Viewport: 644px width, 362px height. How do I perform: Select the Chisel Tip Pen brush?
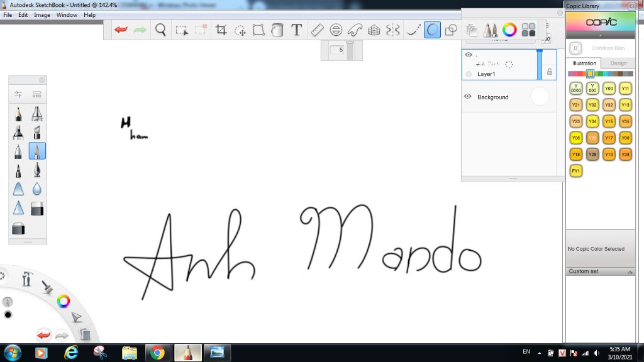37,132
